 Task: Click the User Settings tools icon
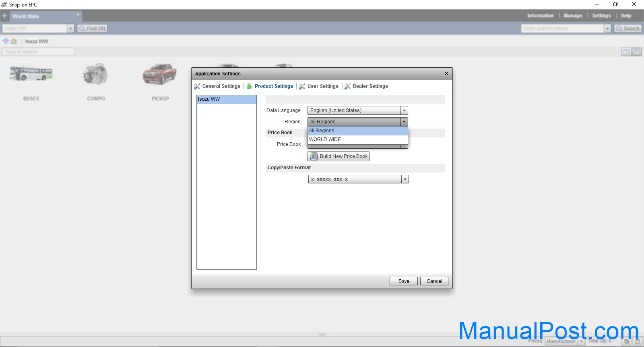tap(302, 86)
